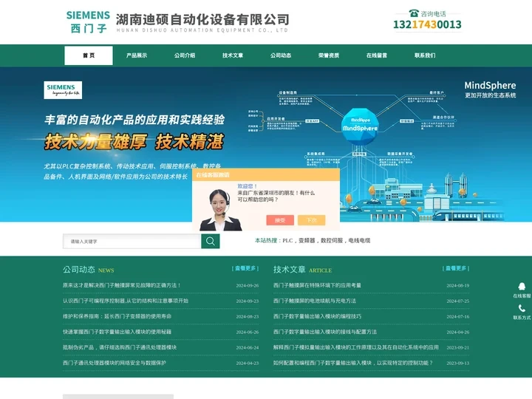Click the date 2024-09-26 in news list
This screenshot has height=399, width=532.
[x=248, y=286]
